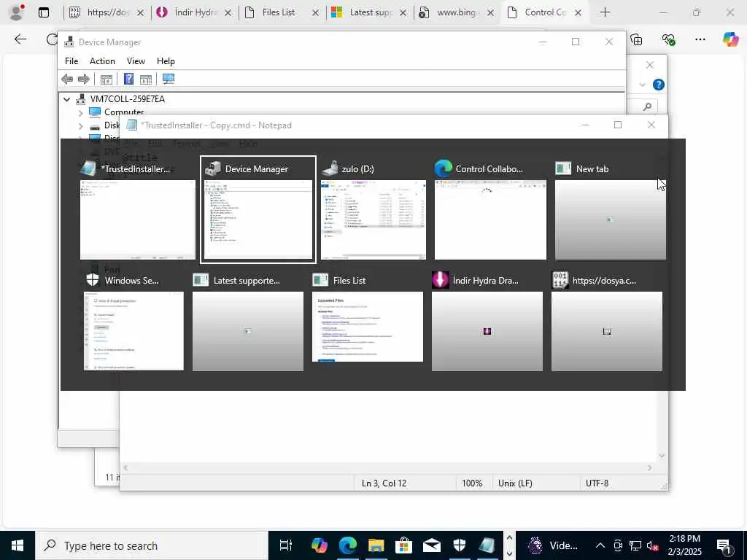Open the Copilot icon in the Edge toolbar
The image size is (747, 560).
(730, 39)
